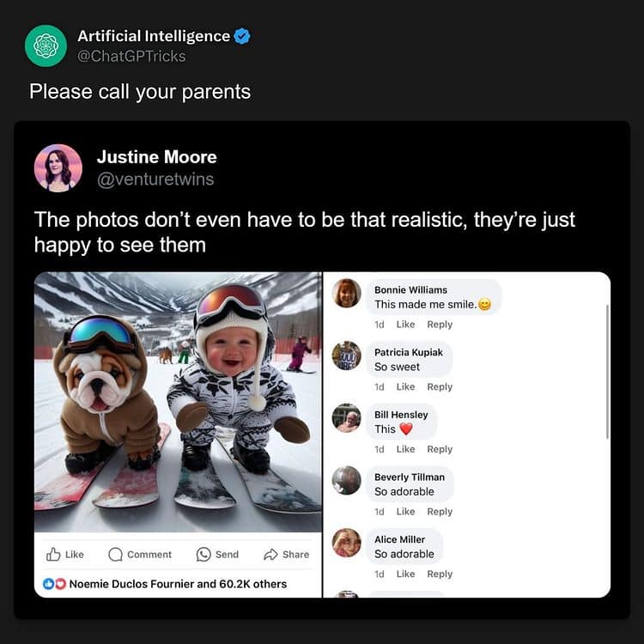Open the skiing baby and bulldog photo
Screen dimensions: 644x644
(178, 402)
